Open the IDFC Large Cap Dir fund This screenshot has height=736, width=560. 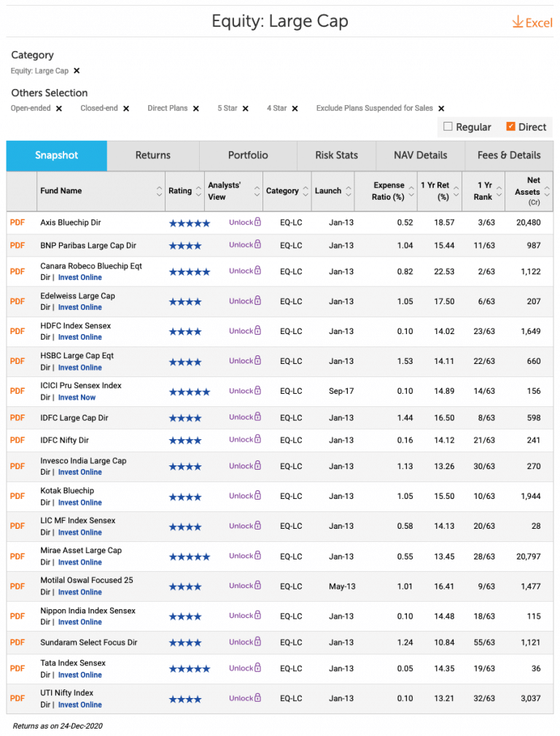point(74,418)
